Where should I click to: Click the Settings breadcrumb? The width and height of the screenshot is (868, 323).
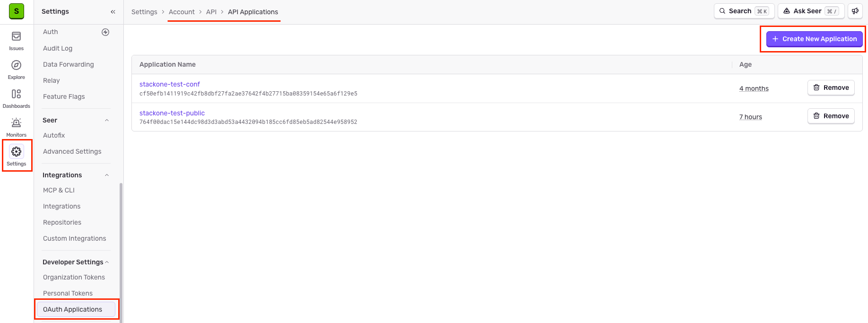144,12
